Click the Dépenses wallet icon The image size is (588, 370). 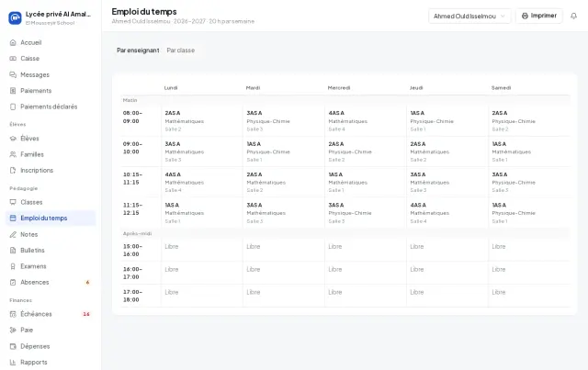coord(13,346)
